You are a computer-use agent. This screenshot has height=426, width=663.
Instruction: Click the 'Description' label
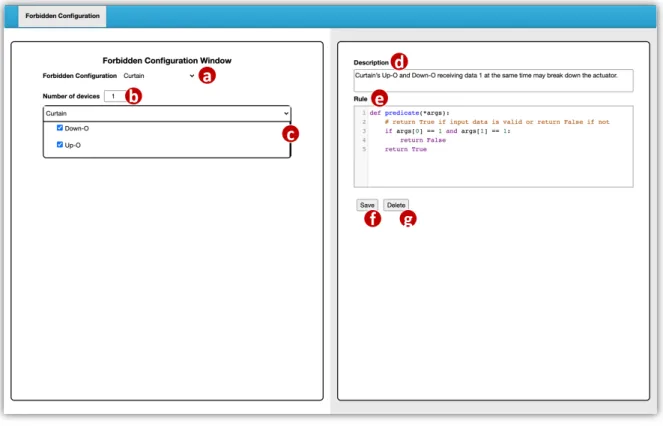tap(371, 62)
